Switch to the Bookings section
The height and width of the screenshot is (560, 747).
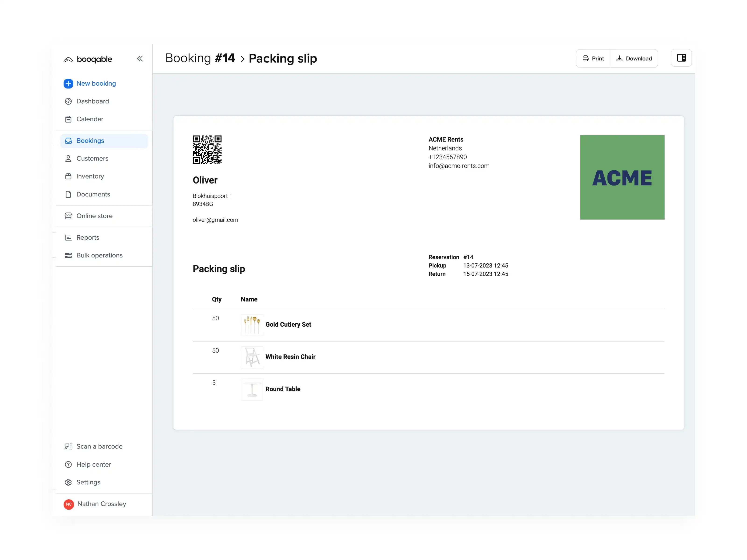(90, 140)
